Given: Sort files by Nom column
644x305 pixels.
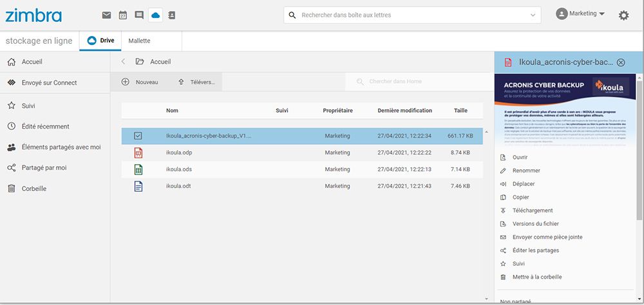Looking at the screenshot, I should pyautogui.click(x=172, y=111).
